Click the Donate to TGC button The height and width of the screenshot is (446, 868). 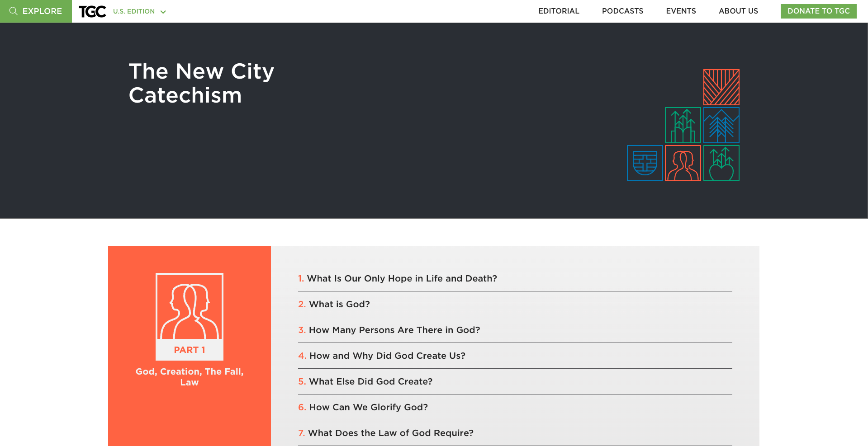[818, 11]
